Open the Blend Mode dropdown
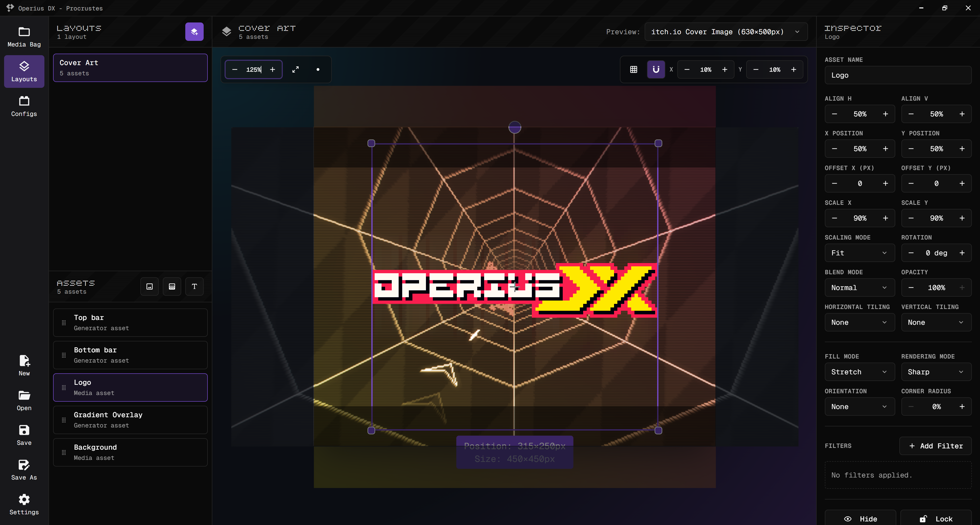The height and width of the screenshot is (525, 980). click(x=859, y=288)
